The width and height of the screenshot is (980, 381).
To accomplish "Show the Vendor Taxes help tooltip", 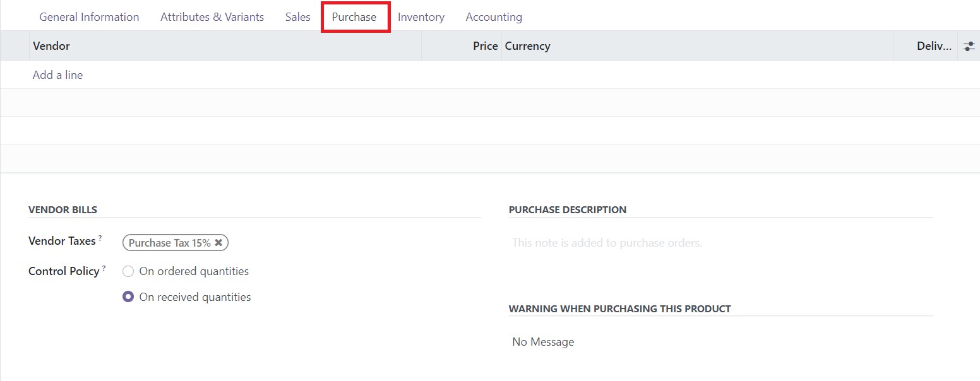I will [100, 238].
